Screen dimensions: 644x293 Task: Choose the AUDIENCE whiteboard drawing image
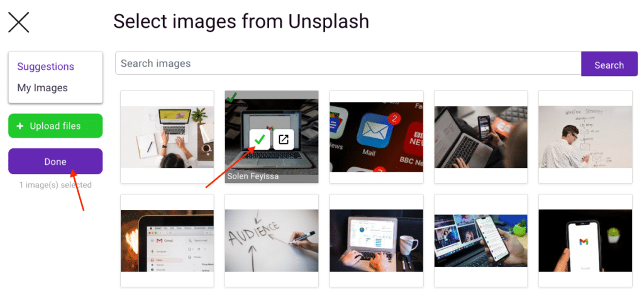(x=272, y=241)
